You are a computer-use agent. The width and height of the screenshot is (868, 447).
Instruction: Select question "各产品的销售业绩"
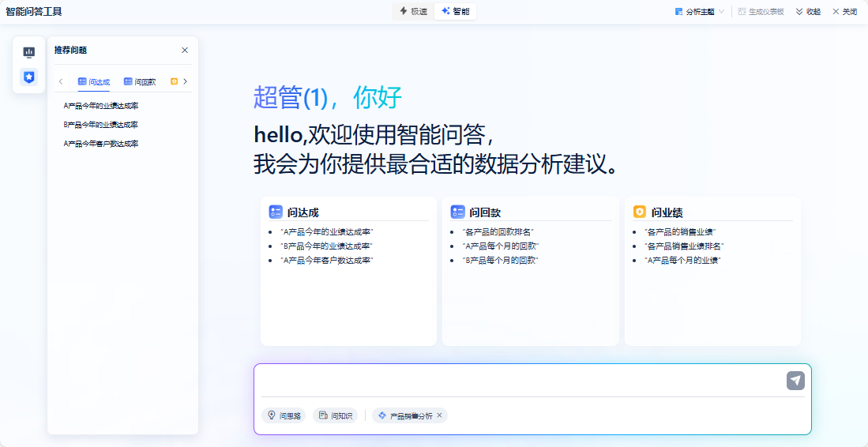680,232
